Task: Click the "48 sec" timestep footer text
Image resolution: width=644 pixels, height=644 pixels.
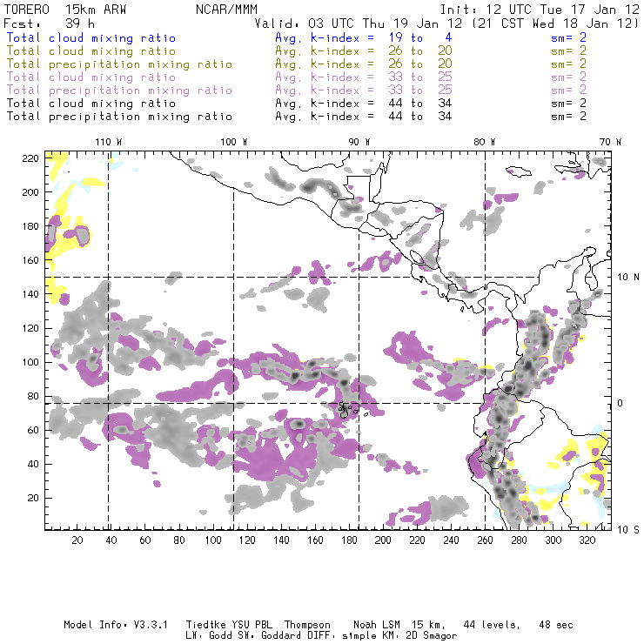Action: coord(556,625)
